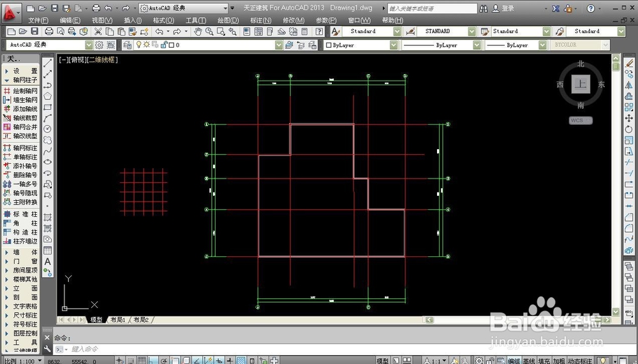Click the Save icon in standard toolbar
Screen dimensions: 638x364
pos(34,31)
